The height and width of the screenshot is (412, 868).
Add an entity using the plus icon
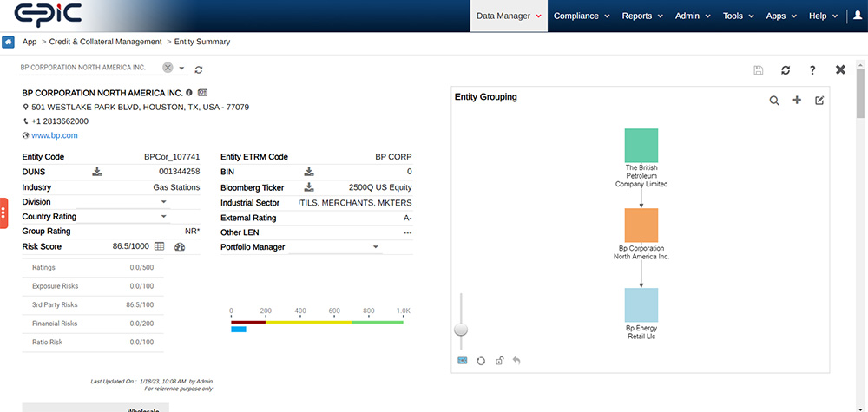[797, 100]
